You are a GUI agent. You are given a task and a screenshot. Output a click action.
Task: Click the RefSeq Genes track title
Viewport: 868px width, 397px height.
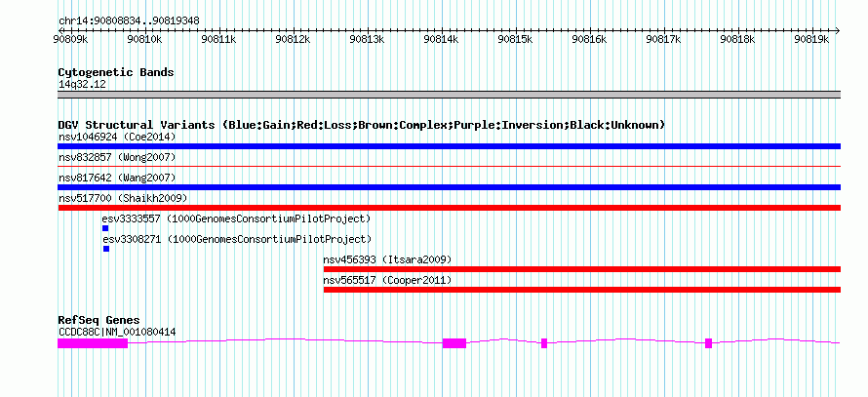[x=99, y=320]
